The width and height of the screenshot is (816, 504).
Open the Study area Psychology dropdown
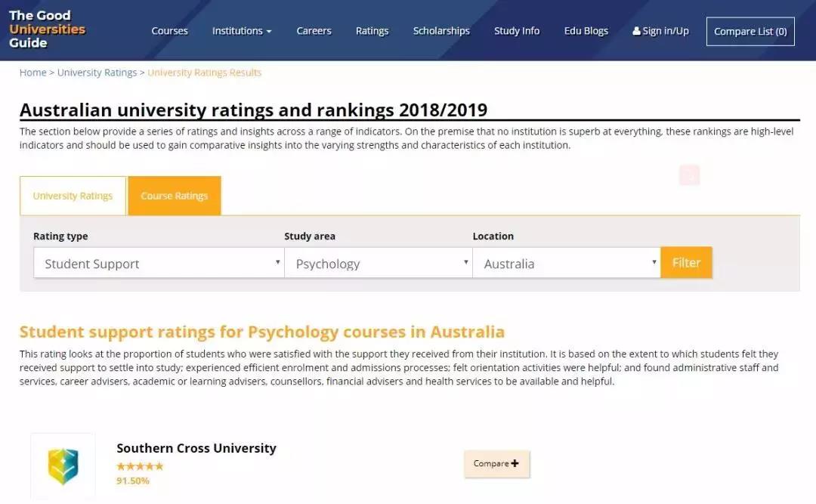(x=379, y=263)
